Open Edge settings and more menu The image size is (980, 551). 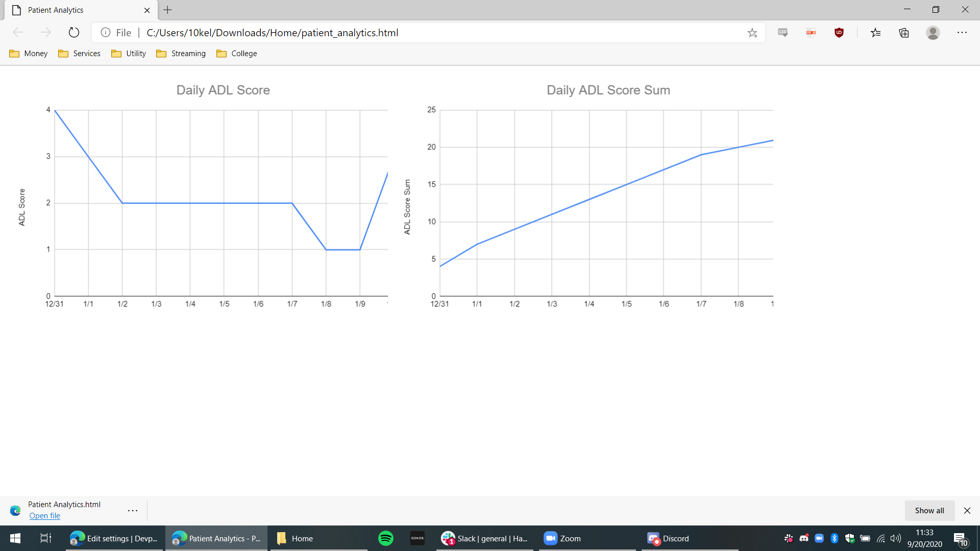pyautogui.click(x=962, y=33)
